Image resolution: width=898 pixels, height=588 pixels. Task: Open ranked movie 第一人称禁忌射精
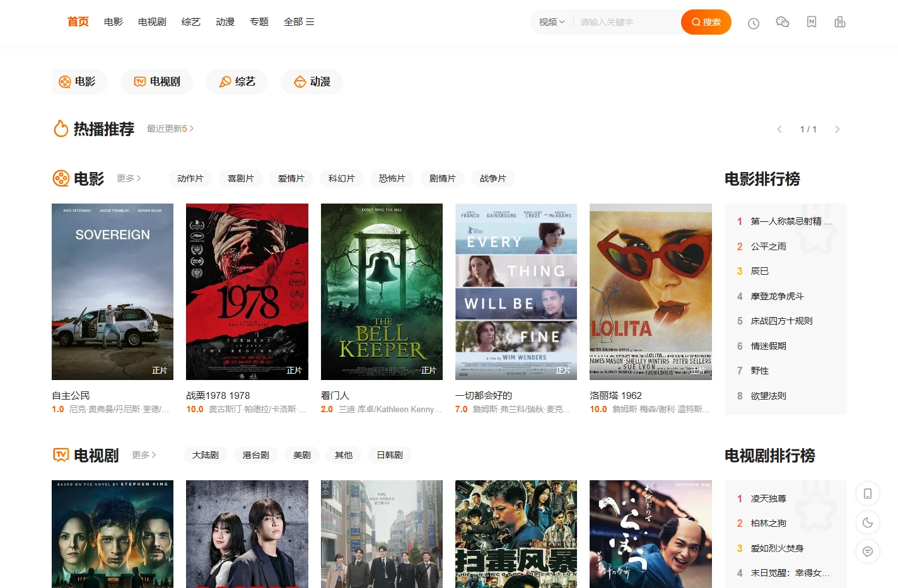click(x=791, y=221)
